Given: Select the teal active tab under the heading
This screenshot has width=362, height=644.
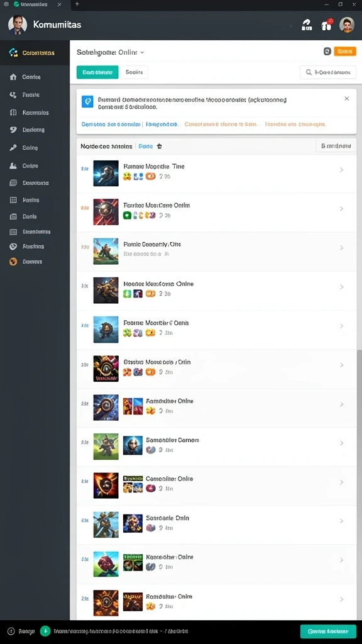Looking at the screenshot, I should coord(97,72).
